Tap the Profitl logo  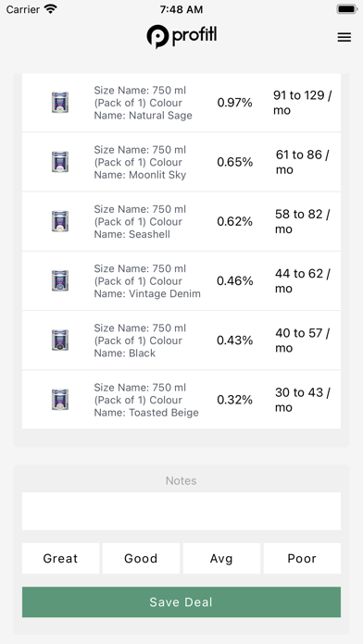pyautogui.click(x=181, y=37)
